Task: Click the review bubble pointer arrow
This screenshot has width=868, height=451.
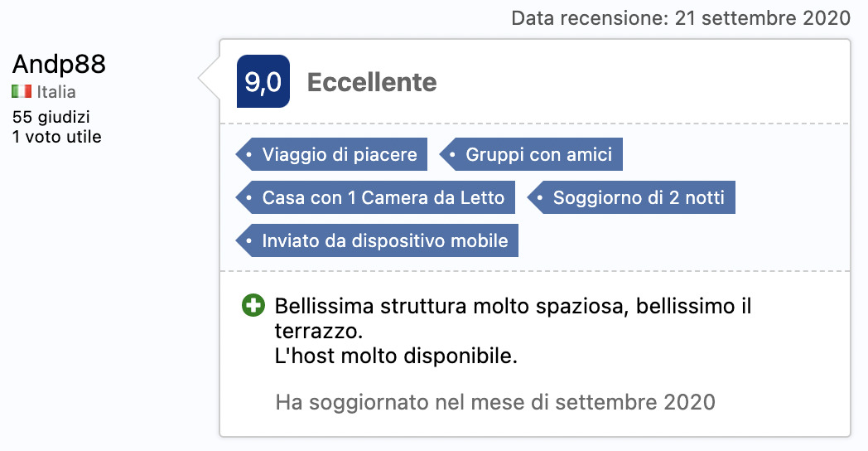Action: (x=210, y=78)
